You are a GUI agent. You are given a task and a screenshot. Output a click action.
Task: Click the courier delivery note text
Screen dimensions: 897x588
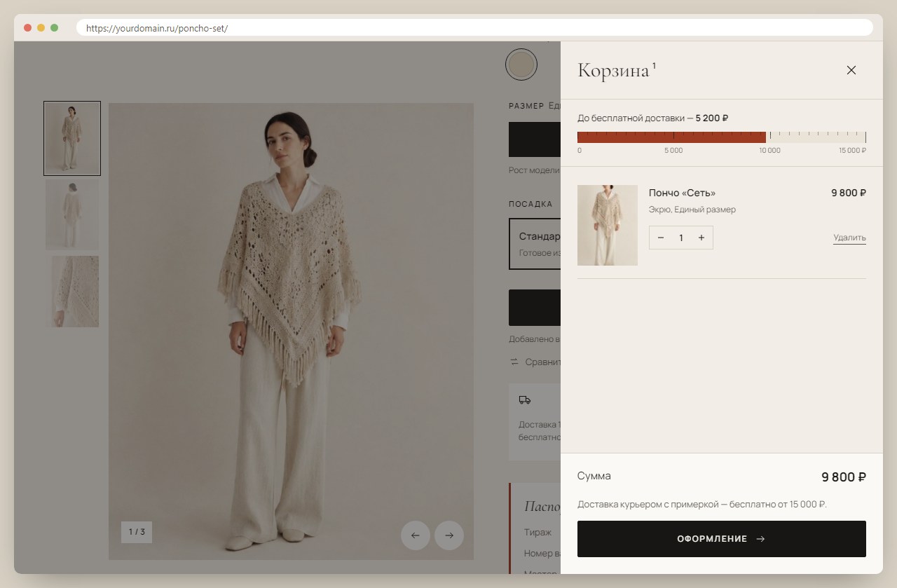[x=702, y=504]
